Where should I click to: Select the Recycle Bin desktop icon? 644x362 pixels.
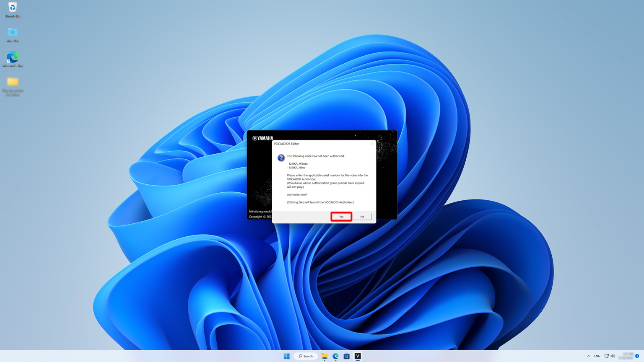[13, 9]
